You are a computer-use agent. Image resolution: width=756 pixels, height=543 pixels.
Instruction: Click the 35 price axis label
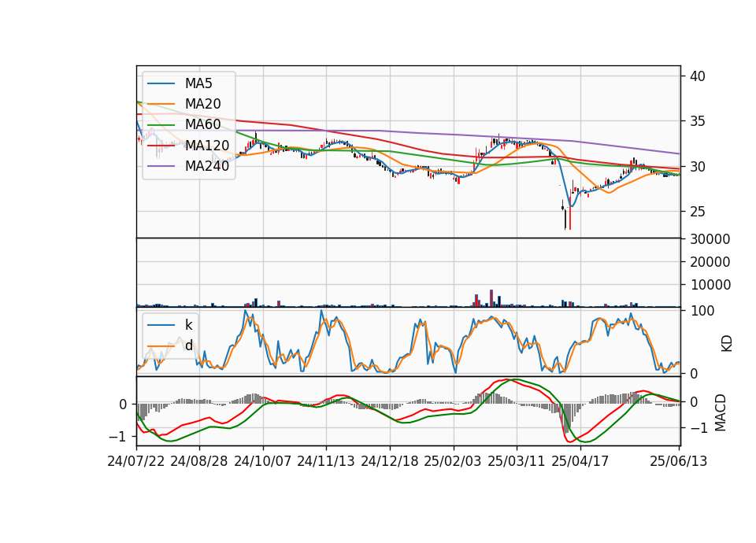tap(697, 121)
